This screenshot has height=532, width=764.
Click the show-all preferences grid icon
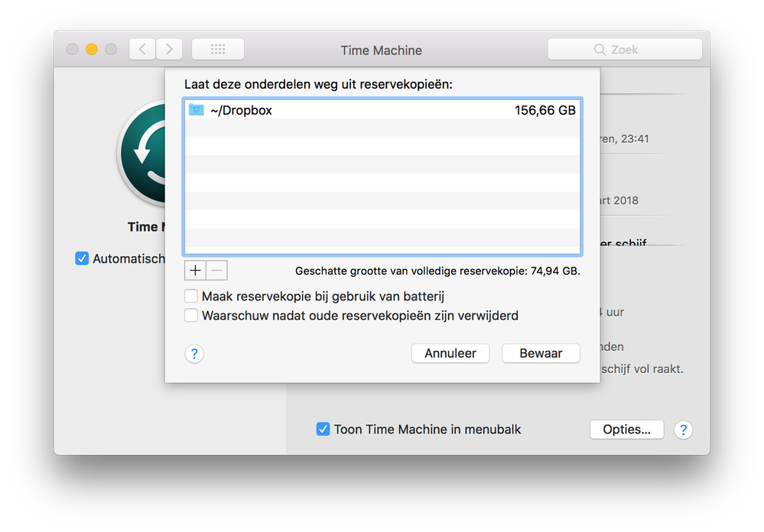(217, 49)
